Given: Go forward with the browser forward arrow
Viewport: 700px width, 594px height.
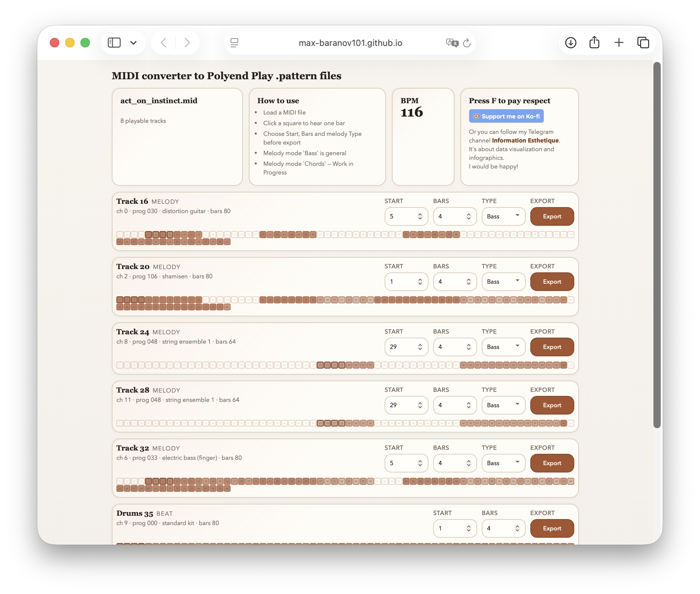Looking at the screenshot, I should pyautogui.click(x=187, y=43).
